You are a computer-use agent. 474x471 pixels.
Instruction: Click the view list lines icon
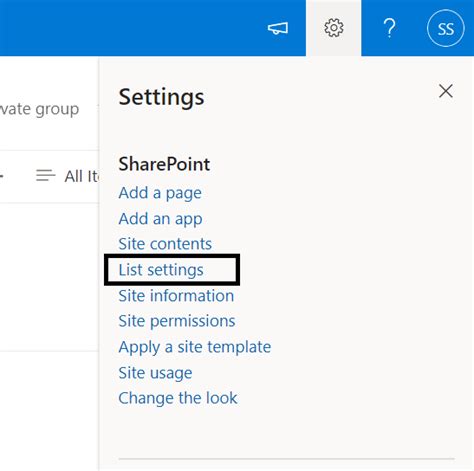[46, 176]
